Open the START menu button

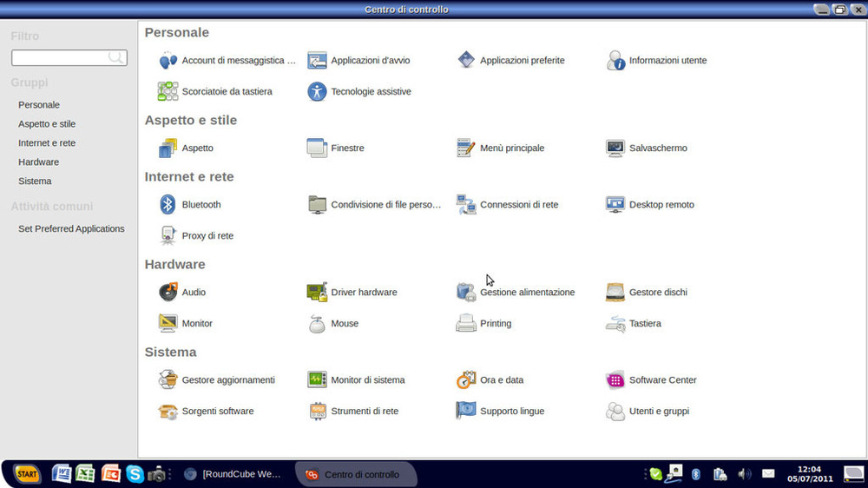click(x=27, y=474)
